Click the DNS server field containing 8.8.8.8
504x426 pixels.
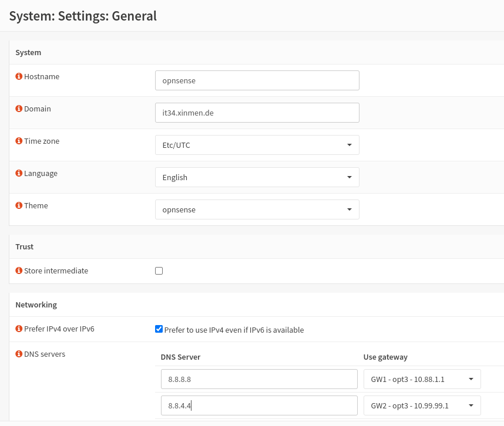pyautogui.click(x=258, y=378)
